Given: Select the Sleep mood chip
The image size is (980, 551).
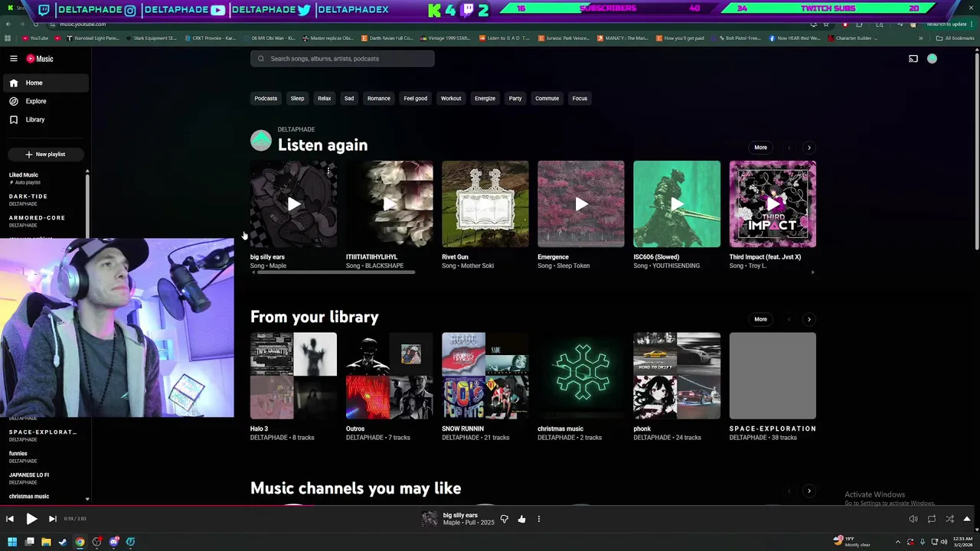Looking at the screenshot, I should coord(297,98).
